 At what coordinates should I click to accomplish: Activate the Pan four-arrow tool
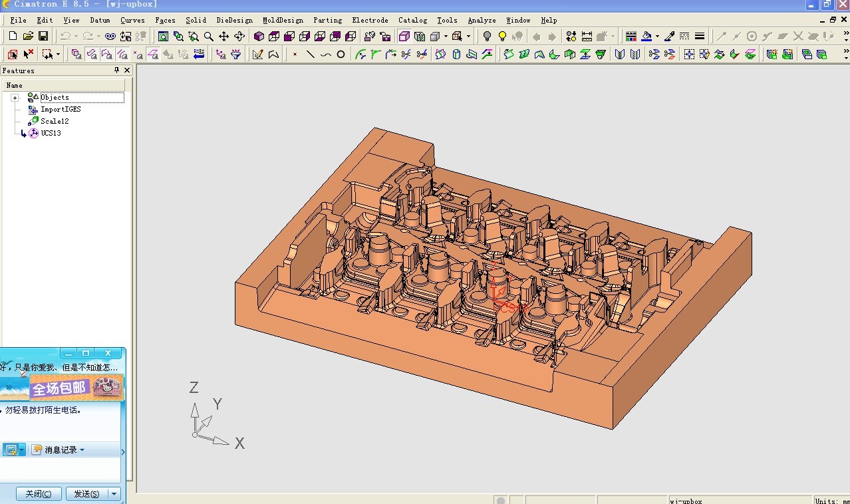tap(224, 36)
